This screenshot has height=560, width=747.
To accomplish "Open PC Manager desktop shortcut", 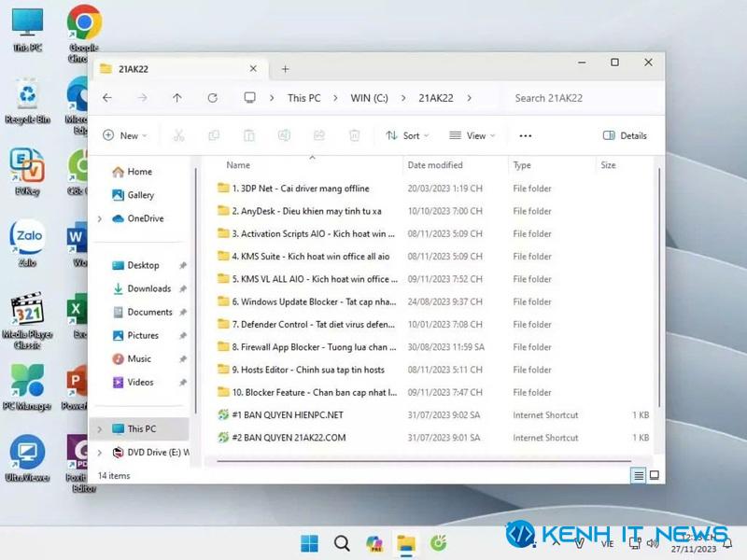I will pyautogui.click(x=27, y=387).
